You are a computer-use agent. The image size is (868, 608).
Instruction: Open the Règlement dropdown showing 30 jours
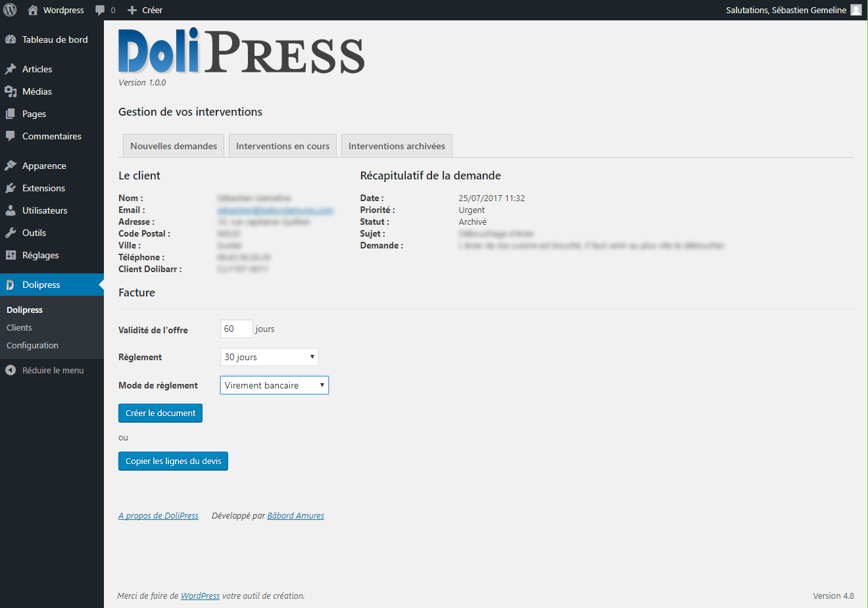[x=270, y=357]
